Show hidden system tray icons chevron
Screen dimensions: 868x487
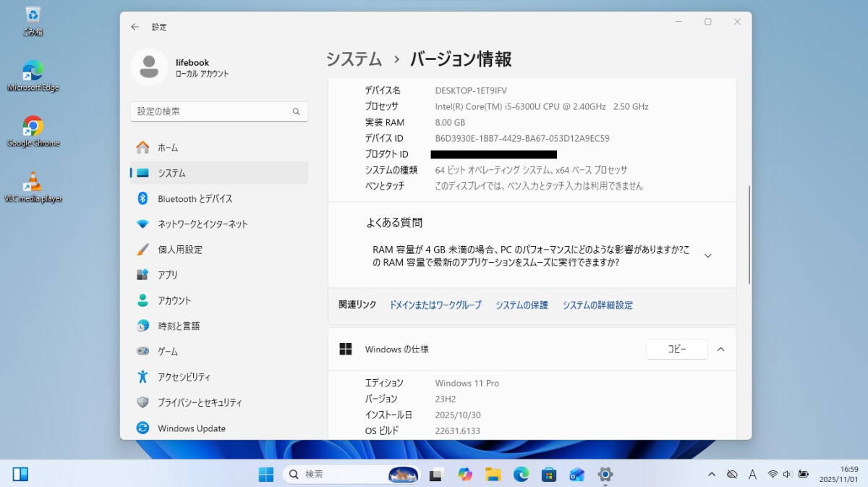point(712,475)
